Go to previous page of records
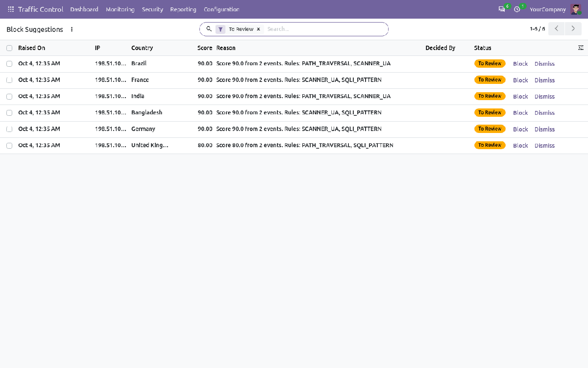This screenshot has width=588, height=368. coord(557,29)
